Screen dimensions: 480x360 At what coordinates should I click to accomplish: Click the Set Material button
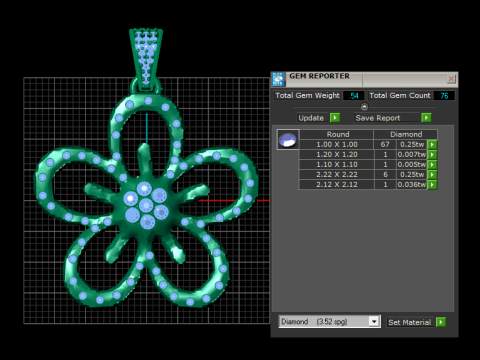pos(410,322)
